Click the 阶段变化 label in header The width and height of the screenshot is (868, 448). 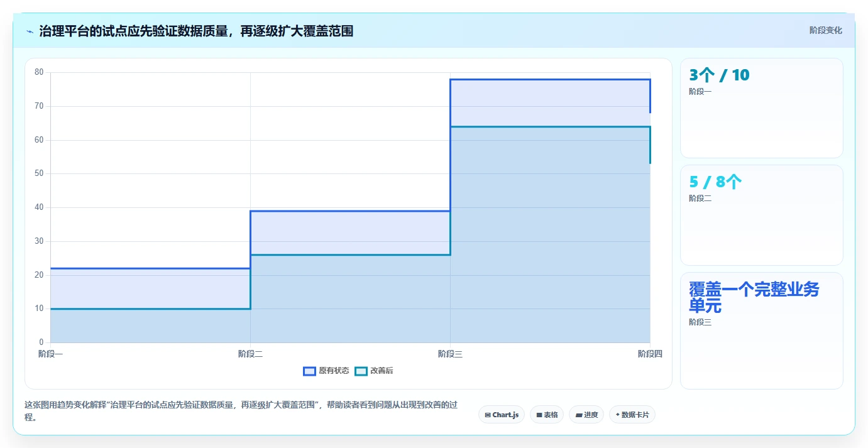click(x=825, y=30)
